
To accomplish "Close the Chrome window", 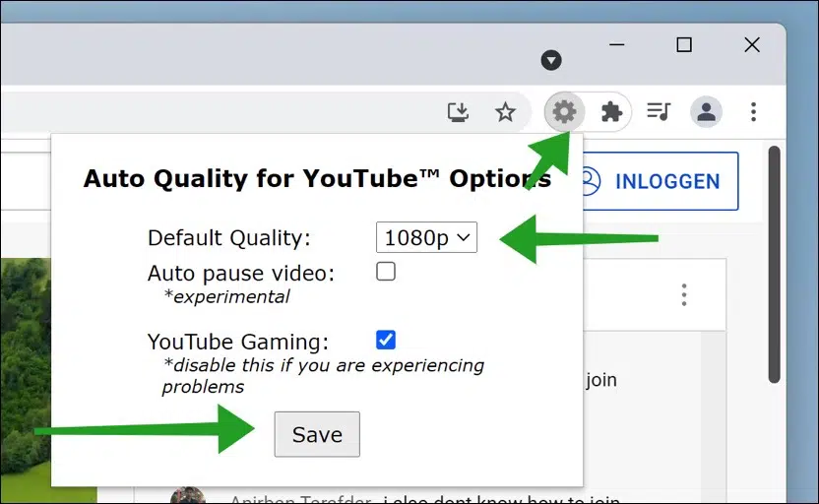I will coord(752,45).
